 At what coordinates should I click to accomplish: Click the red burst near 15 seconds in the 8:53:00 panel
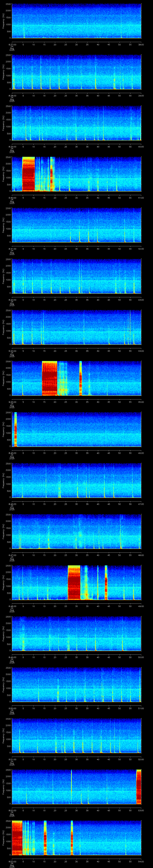click(x=45, y=838)
